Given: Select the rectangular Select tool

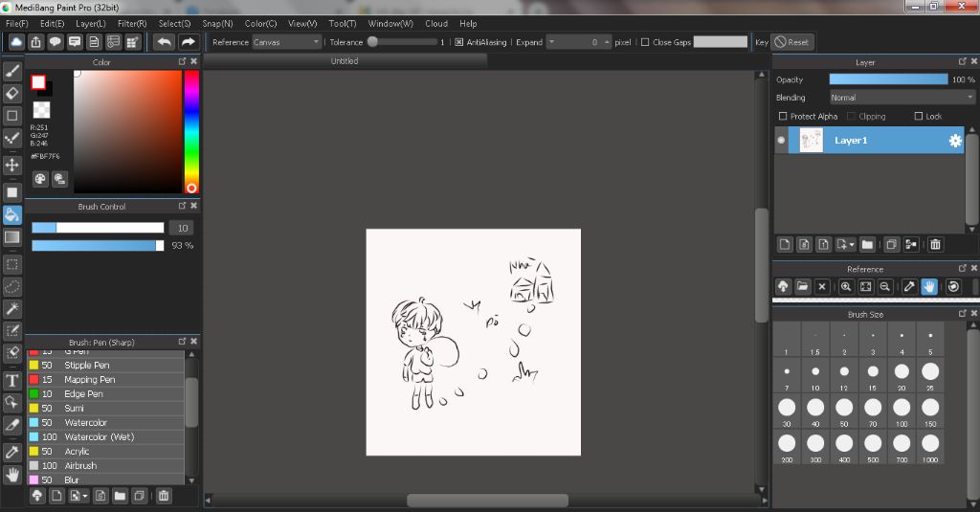Looking at the screenshot, I should [11, 264].
